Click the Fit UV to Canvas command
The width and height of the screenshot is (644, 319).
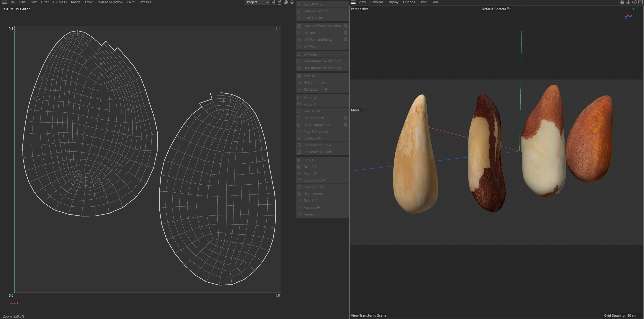pos(315,83)
